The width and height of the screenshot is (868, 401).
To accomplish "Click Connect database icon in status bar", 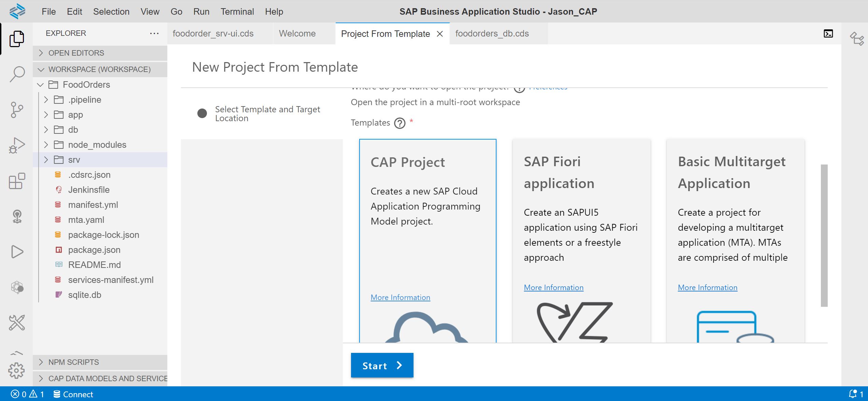I will pyautogui.click(x=57, y=394).
